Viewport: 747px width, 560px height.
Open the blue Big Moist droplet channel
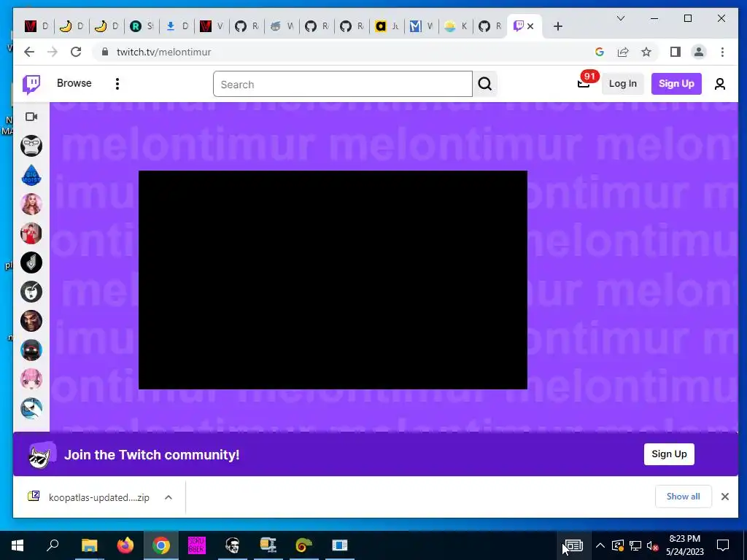pos(31,175)
